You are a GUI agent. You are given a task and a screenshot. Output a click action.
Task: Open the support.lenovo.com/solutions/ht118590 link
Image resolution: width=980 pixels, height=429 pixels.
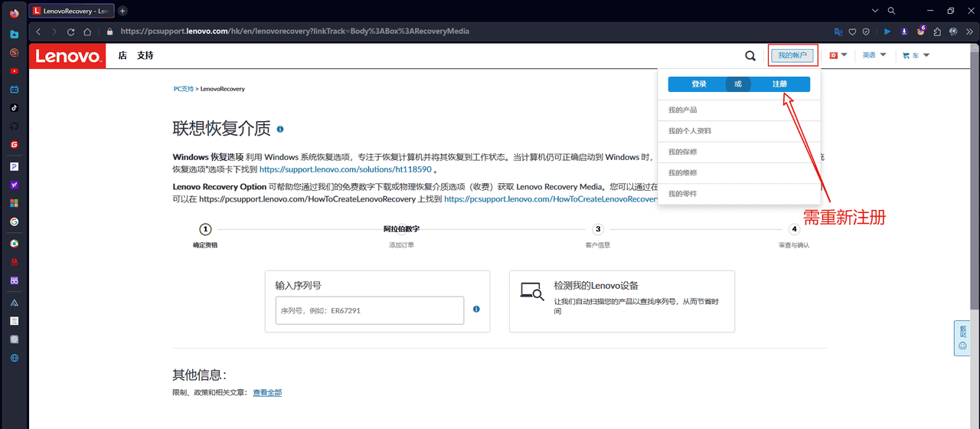pyautogui.click(x=345, y=169)
